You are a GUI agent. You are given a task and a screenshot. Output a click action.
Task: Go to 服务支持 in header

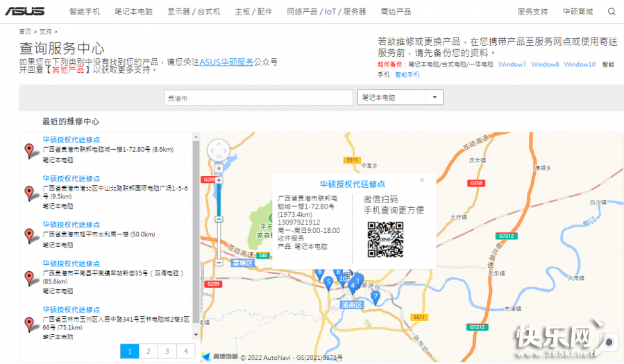[532, 12]
